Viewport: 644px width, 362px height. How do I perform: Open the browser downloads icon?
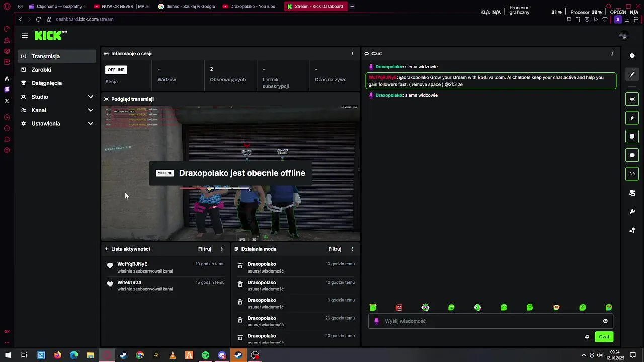627,20
